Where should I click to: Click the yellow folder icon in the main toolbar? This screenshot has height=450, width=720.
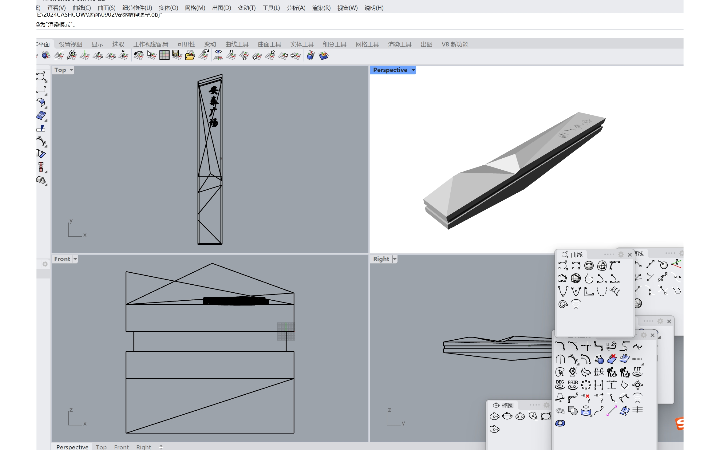190,56
